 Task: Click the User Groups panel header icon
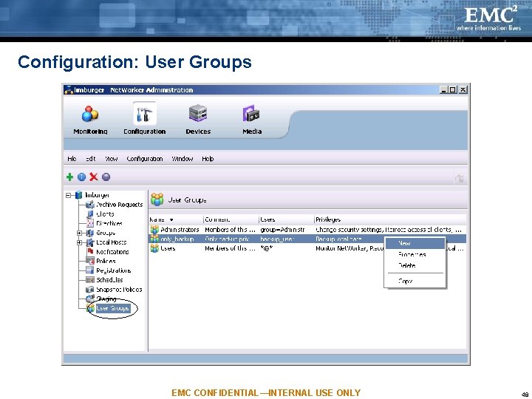click(x=157, y=199)
